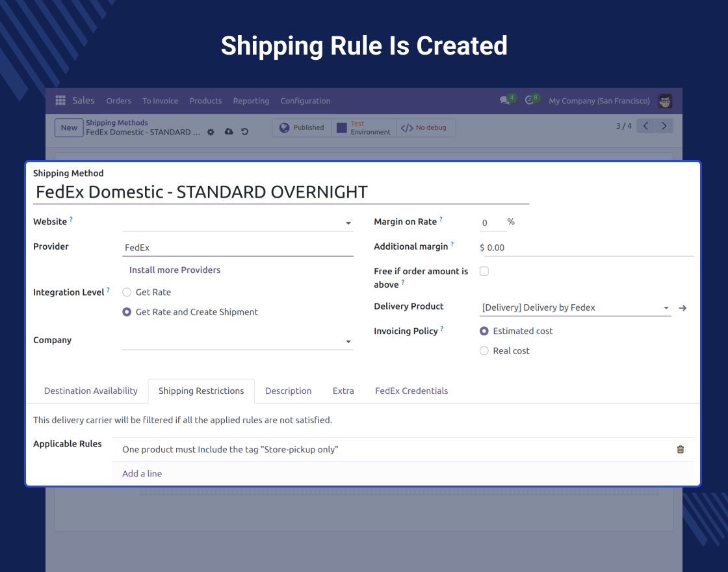Edit the Shipping Method name field
Image resolution: width=728 pixels, height=572 pixels.
click(x=281, y=192)
